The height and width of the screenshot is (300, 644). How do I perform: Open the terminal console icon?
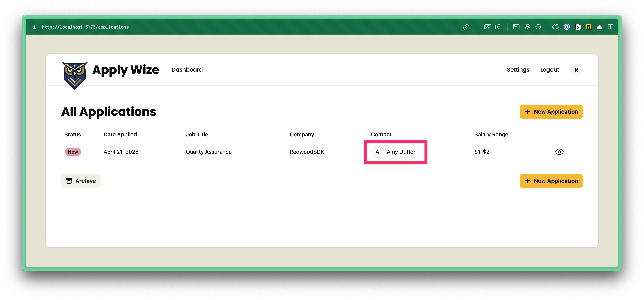pos(516,27)
